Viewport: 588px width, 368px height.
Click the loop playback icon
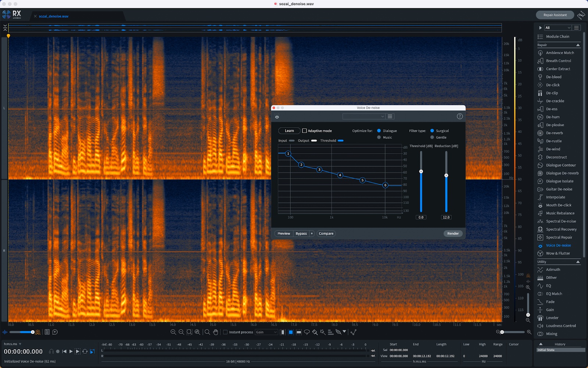pos(85,351)
